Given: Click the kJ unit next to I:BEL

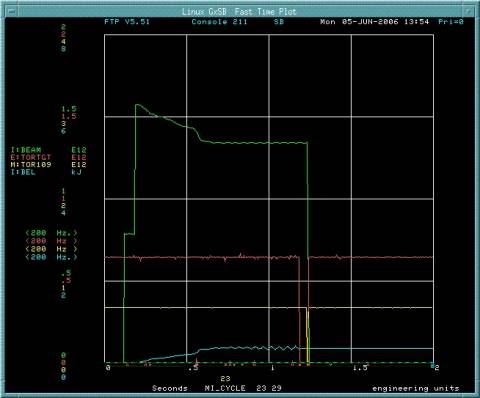Looking at the screenshot, I should point(76,172).
